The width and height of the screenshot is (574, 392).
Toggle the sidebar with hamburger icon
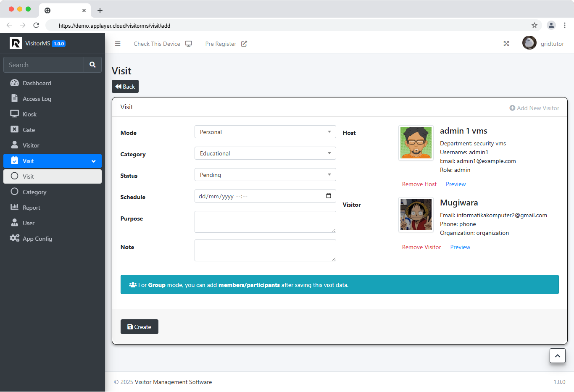pyautogui.click(x=118, y=44)
